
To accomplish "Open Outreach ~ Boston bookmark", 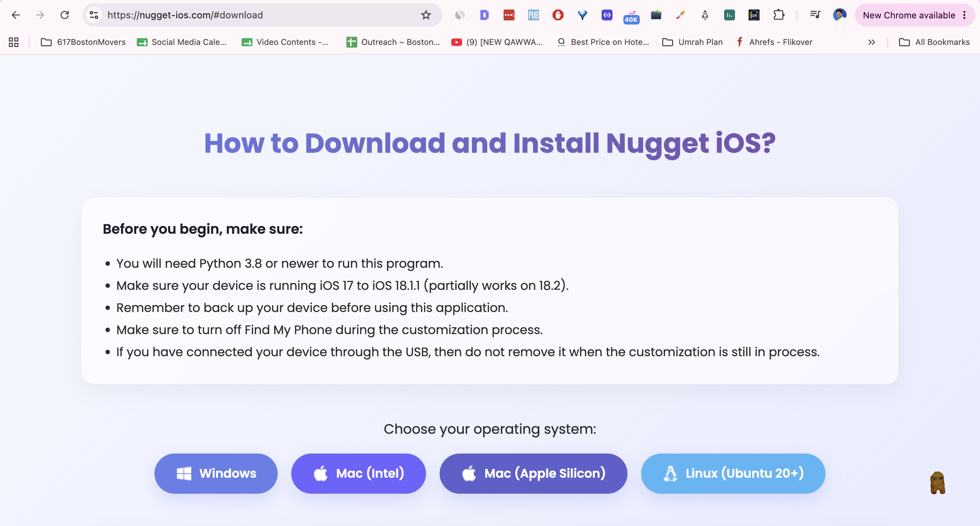I will (x=393, y=42).
